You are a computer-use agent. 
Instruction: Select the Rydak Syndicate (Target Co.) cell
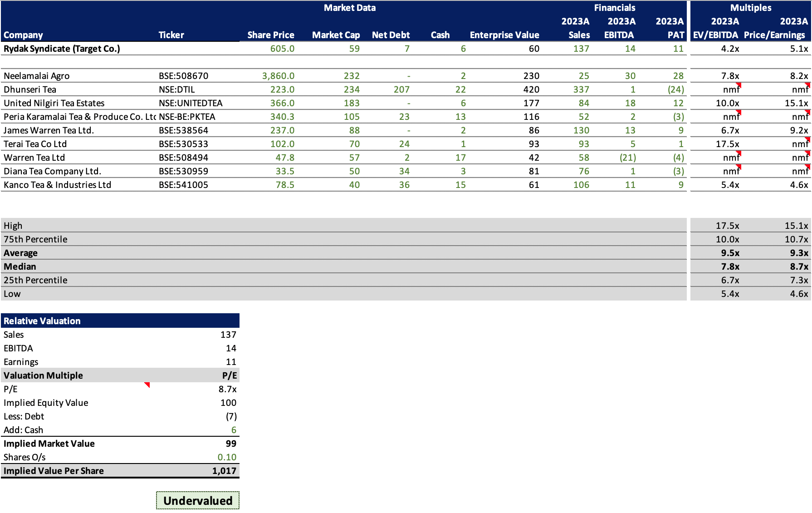click(79, 49)
